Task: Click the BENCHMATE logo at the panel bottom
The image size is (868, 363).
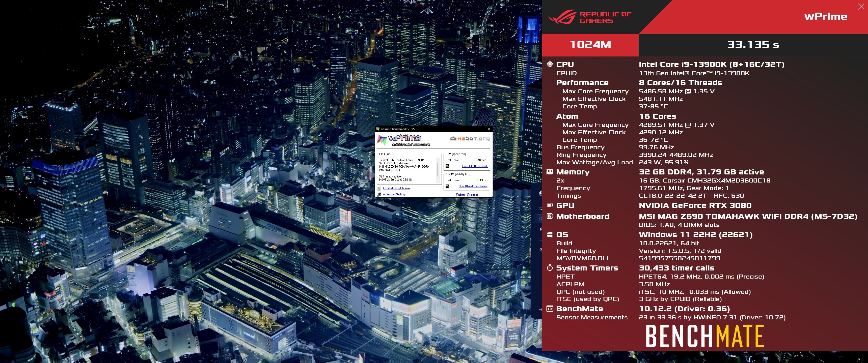Action: 704,336
